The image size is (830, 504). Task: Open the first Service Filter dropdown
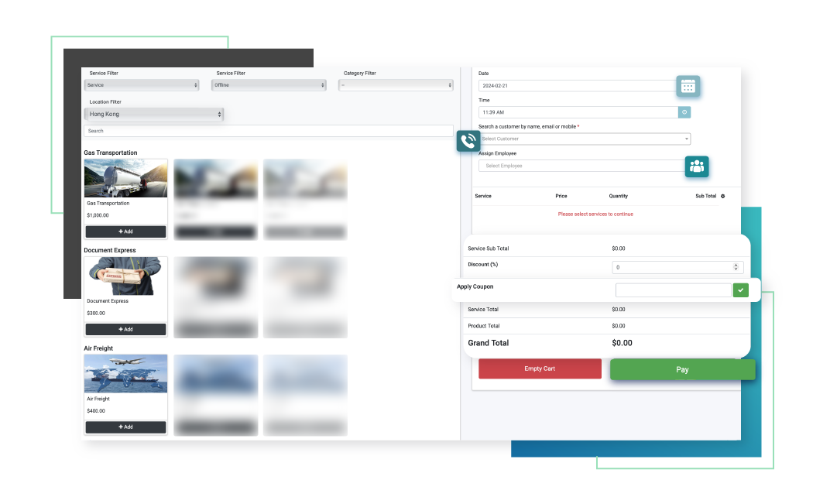coord(142,85)
